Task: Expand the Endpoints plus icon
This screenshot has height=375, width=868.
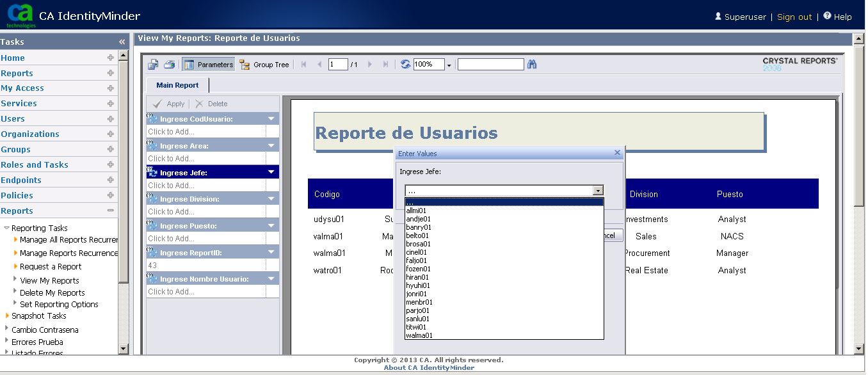Action: [111, 180]
